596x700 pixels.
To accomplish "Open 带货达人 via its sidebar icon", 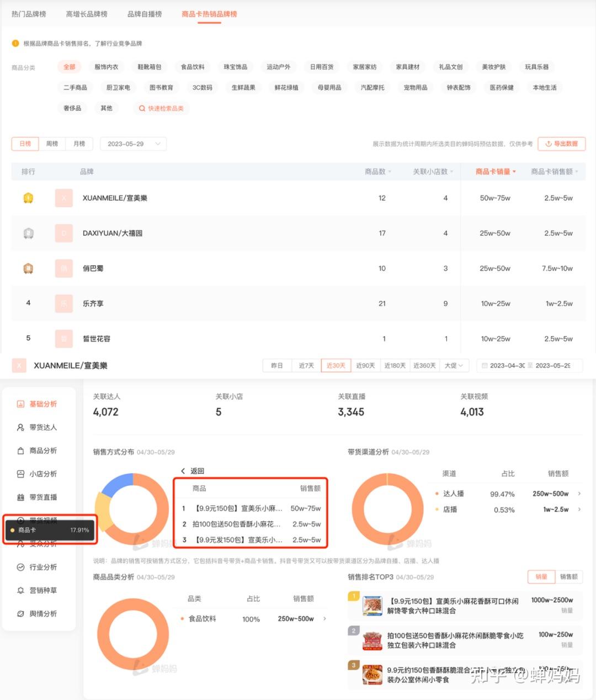I will coord(20,427).
